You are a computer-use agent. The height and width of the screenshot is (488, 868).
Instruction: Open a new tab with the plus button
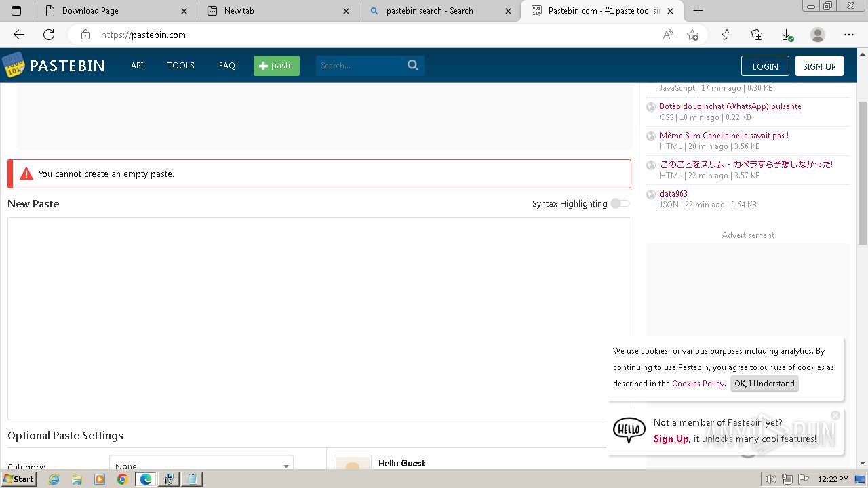click(698, 11)
